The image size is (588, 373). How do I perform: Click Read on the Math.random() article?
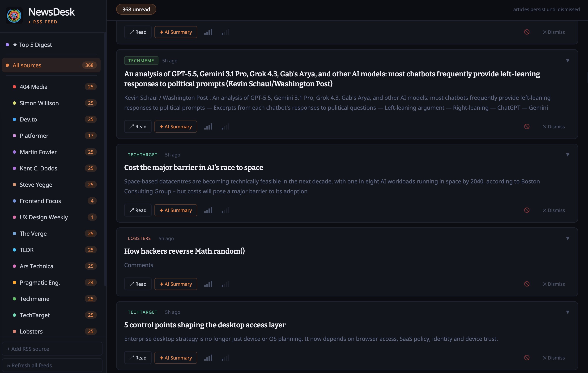point(138,284)
